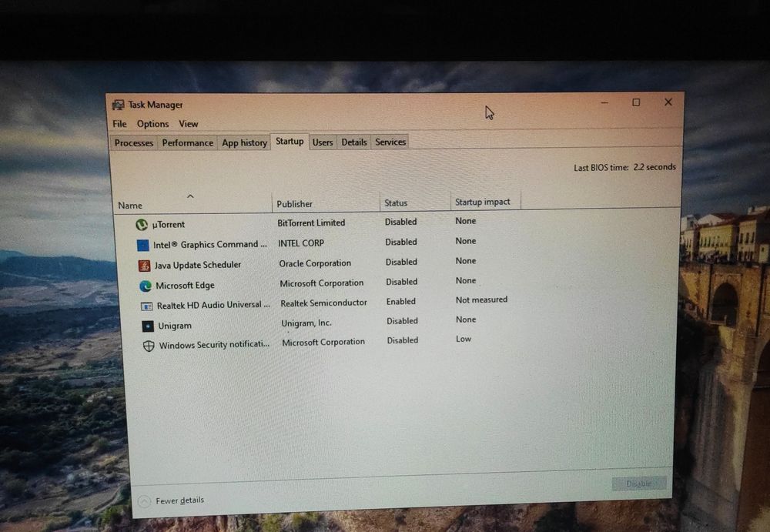Click BitTorrent Limited publisher cell
770x532 pixels.
coord(311,223)
